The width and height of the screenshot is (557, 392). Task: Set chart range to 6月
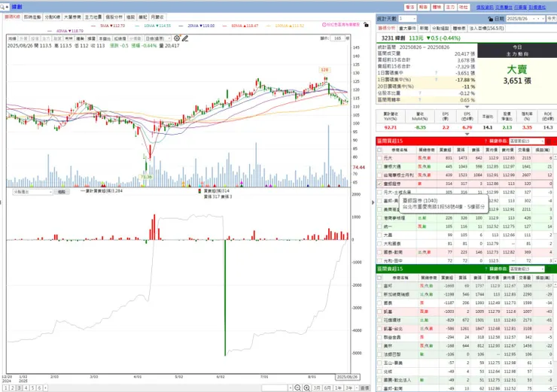tap(327, 387)
